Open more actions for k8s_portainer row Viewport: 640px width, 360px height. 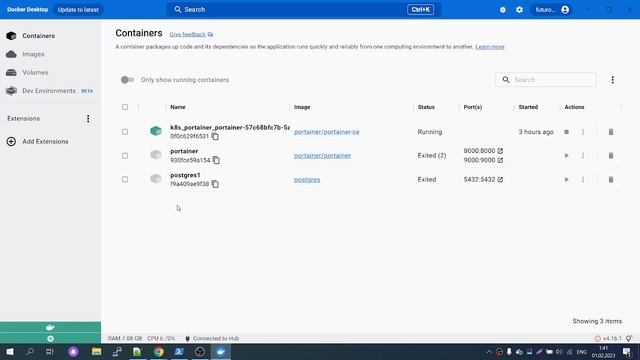(x=583, y=132)
